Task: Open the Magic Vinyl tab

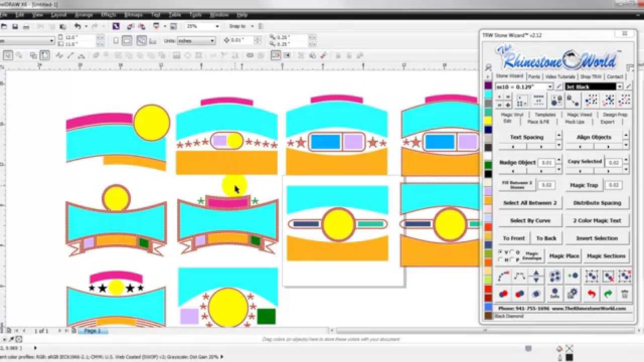Action: click(x=512, y=115)
